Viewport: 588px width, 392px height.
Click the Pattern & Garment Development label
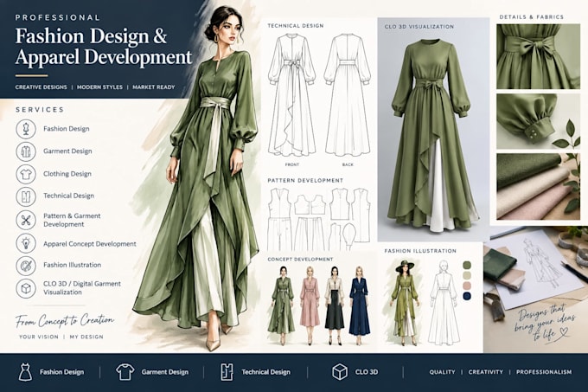[x=72, y=220]
